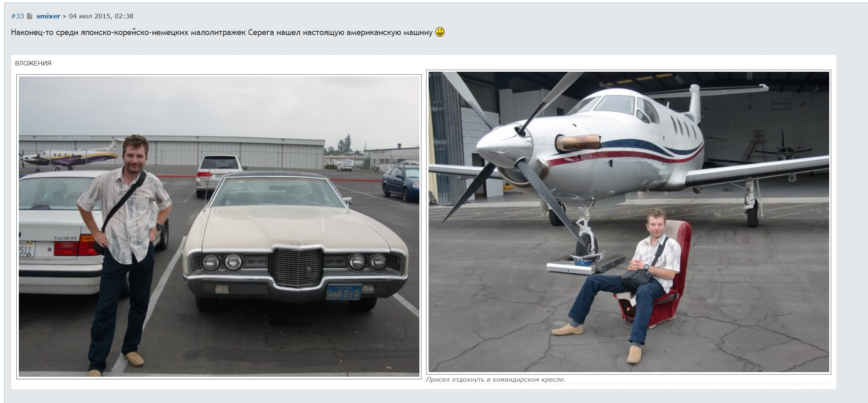
Task: Open the airplane hangar photo attachment
Action: [x=629, y=222]
